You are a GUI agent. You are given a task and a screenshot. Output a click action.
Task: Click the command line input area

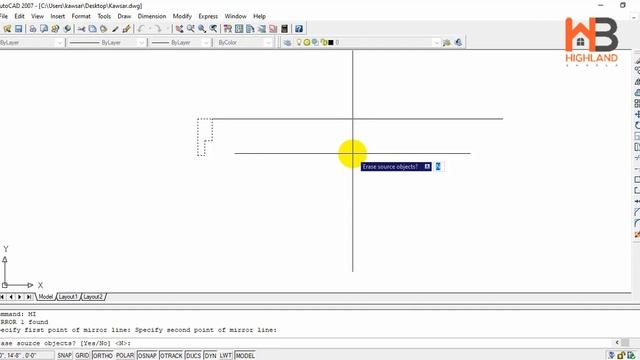(306, 343)
